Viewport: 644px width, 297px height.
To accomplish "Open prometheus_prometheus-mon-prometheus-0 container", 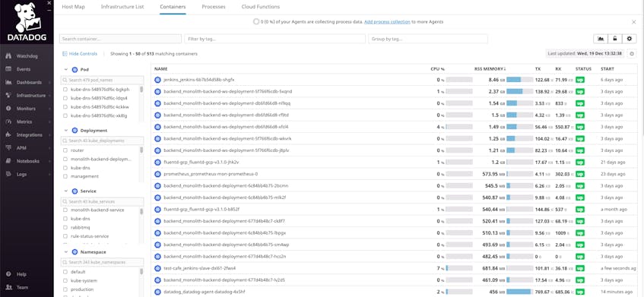I will (x=211, y=174).
